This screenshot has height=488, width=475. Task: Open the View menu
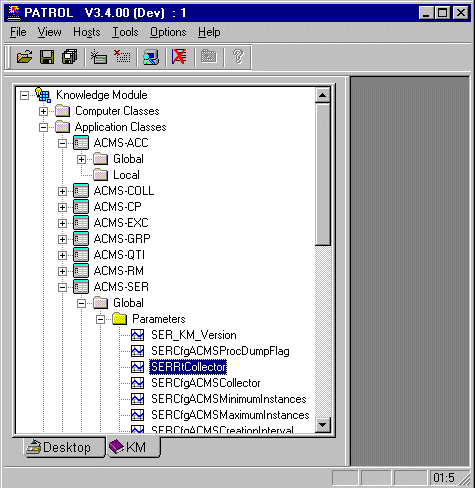point(49,32)
